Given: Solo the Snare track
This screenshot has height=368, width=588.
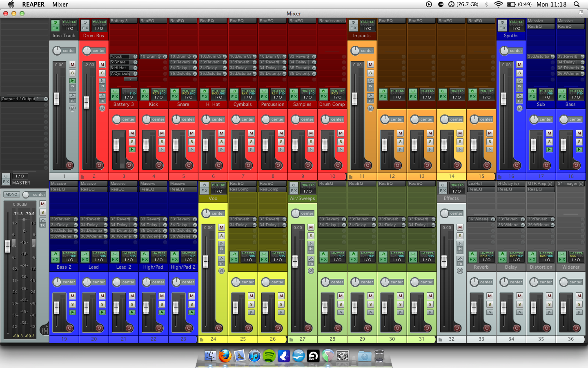Looking at the screenshot, I should 192,141.
